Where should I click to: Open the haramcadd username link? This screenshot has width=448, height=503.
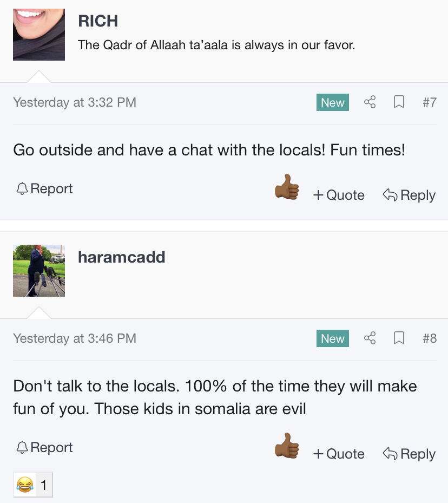coord(122,257)
